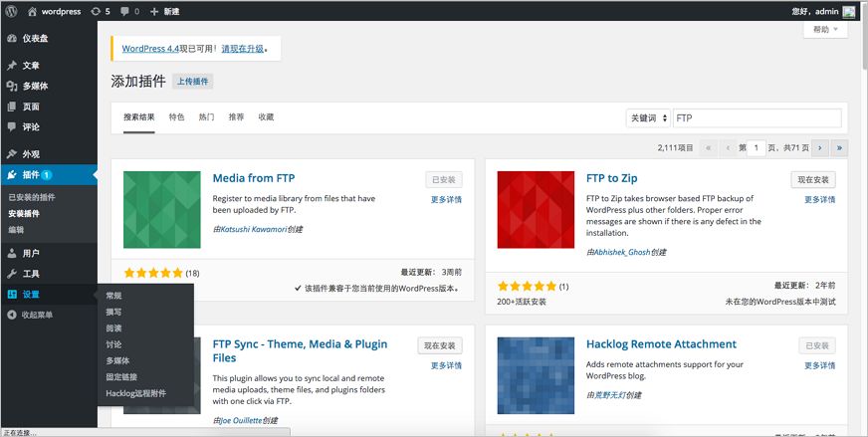Choose 常规 in the settings flyout
The image size is (868, 437).
point(113,296)
